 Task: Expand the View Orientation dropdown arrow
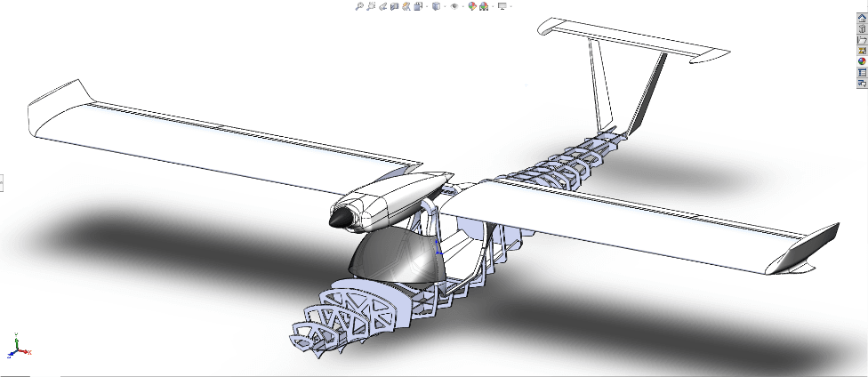[427, 6]
